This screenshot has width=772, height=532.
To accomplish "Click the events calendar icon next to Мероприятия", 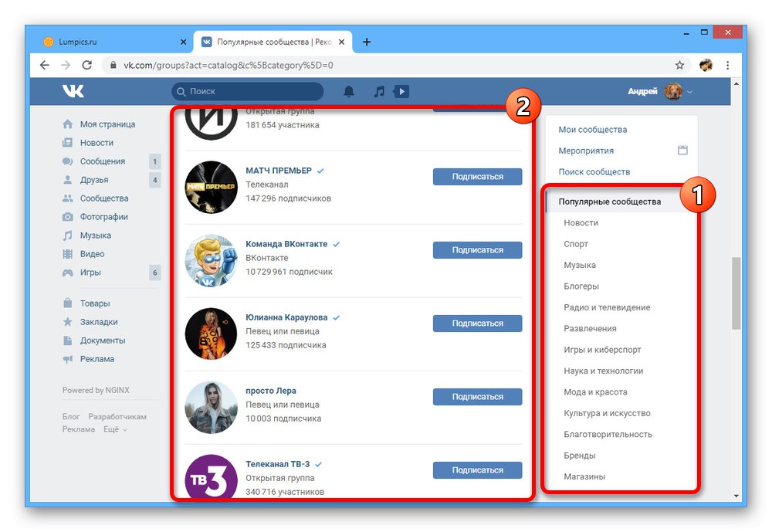I will [682, 151].
